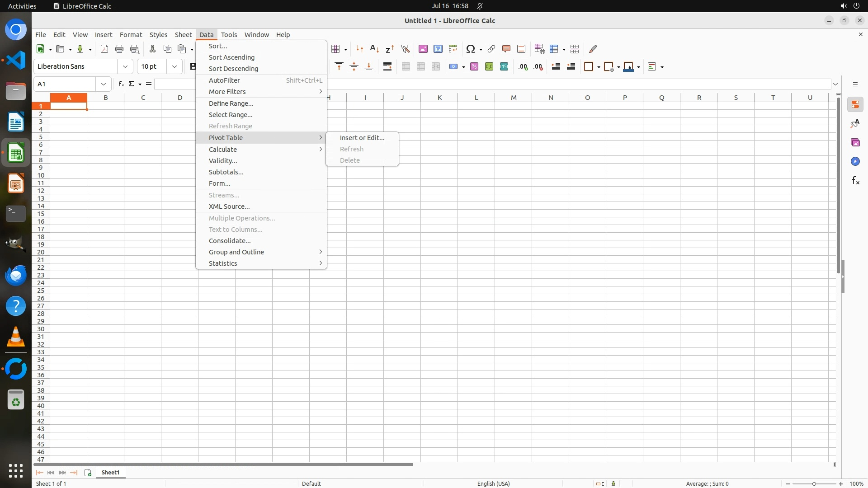The height and width of the screenshot is (488, 868).
Task: Click Clone Formatting paintbrush icon
Action: click(593, 49)
